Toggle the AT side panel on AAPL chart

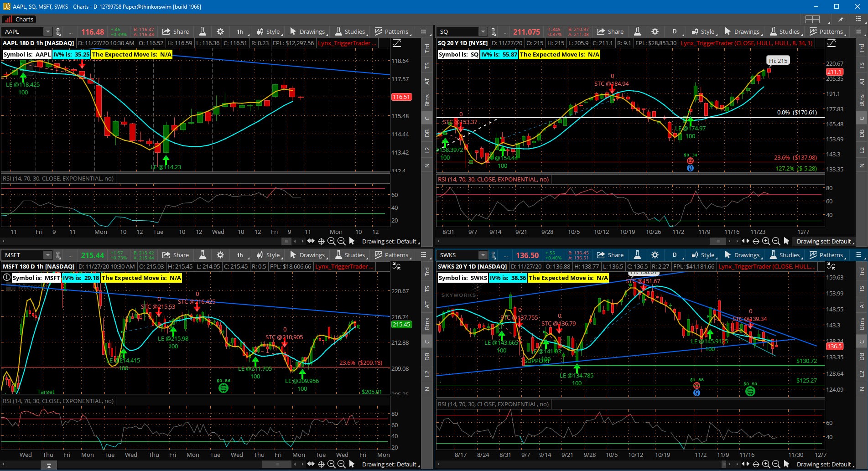[x=427, y=81]
